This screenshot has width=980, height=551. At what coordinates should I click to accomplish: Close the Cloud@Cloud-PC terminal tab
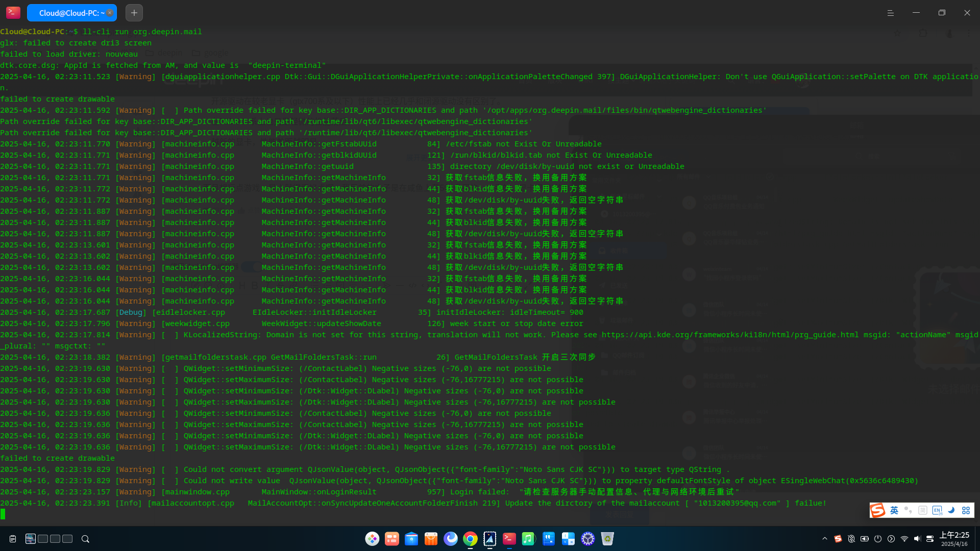click(110, 13)
